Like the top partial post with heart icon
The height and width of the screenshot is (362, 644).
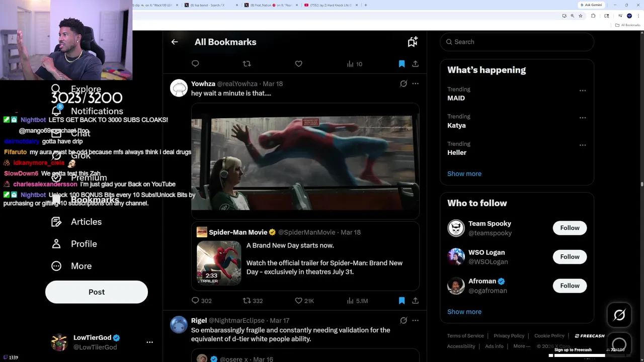(298, 64)
